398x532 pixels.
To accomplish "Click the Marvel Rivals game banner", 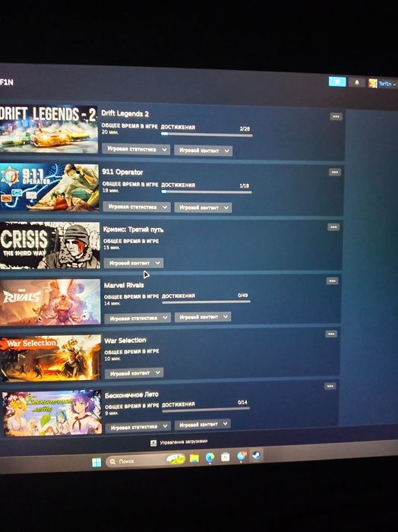I will pyautogui.click(x=50, y=302).
